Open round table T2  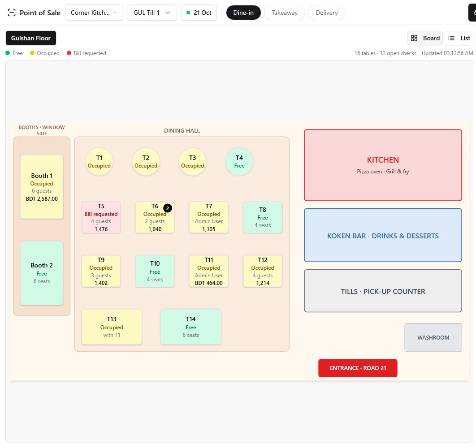coord(146,162)
